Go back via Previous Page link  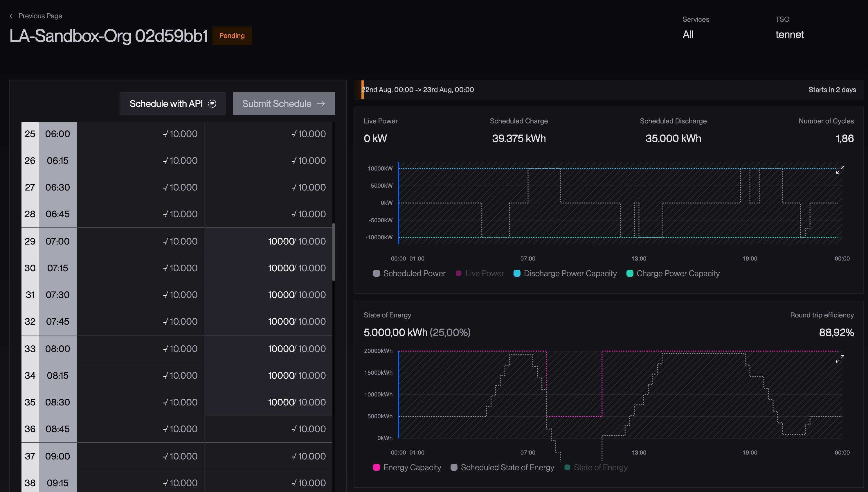click(x=36, y=16)
